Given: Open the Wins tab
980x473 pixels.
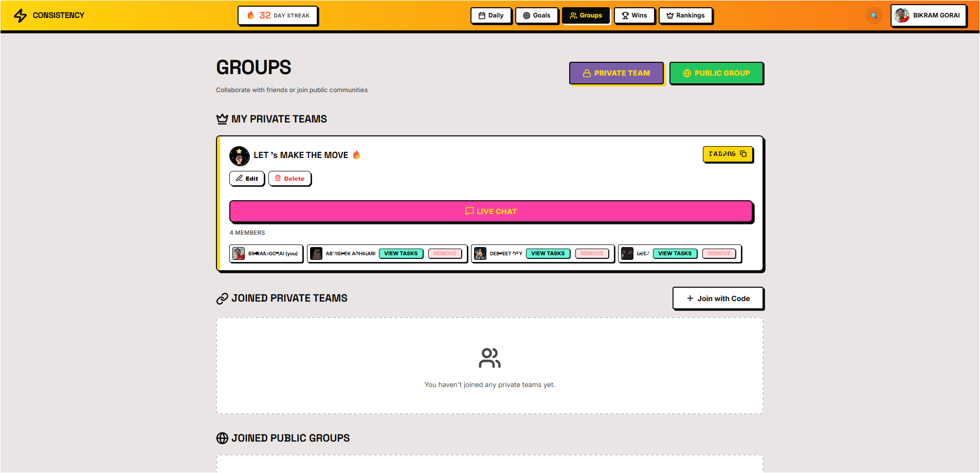Looking at the screenshot, I should pyautogui.click(x=634, y=15).
